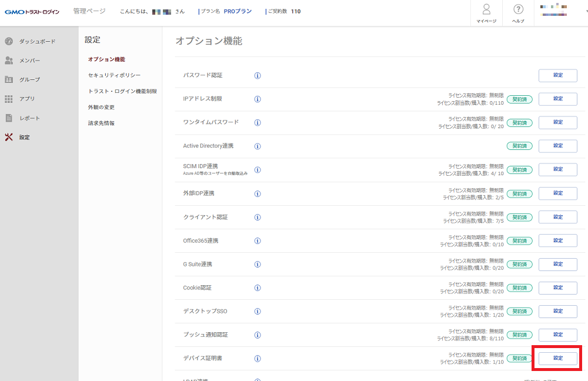Select トラスト・ログイン機能制限 menu item
Screen dimensions: 588x381
coord(122,91)
